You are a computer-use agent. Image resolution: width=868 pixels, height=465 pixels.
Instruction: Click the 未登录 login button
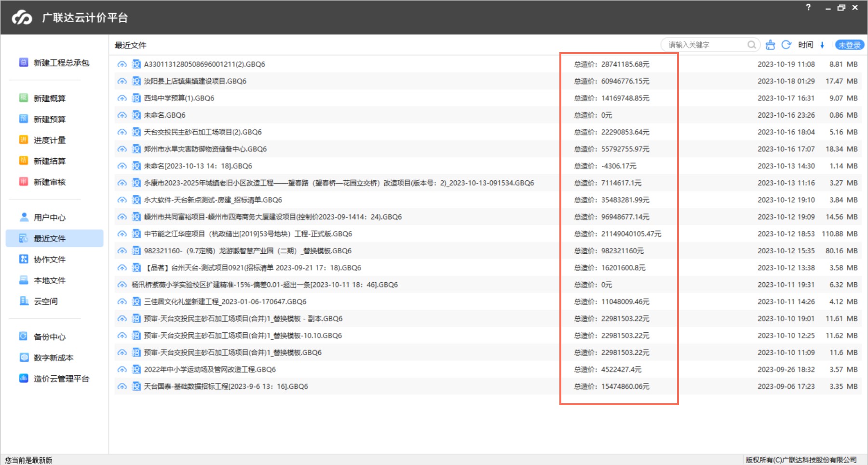click(x=849, y=45)
